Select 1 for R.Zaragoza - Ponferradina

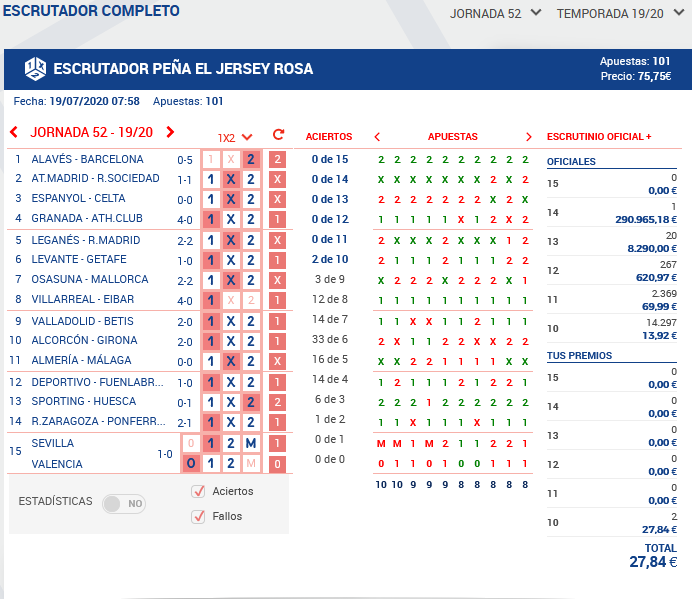(211, 422)
